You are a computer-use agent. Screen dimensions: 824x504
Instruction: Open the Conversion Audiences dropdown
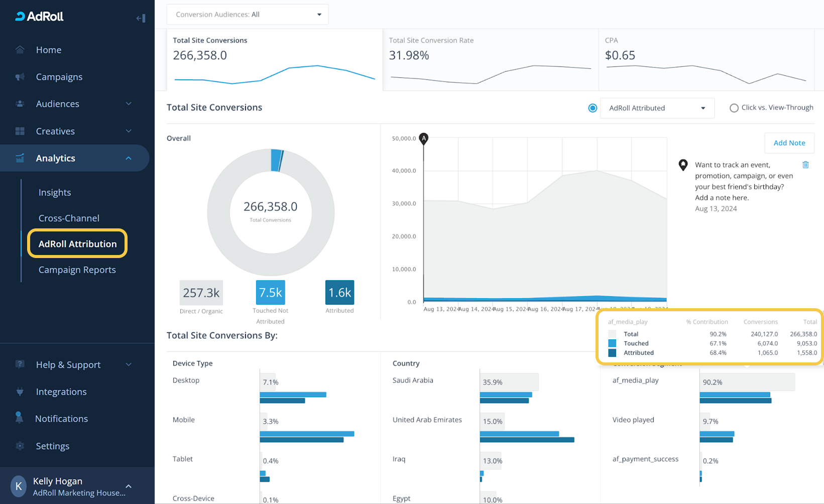pyautogui.click(x=248, y=15)
